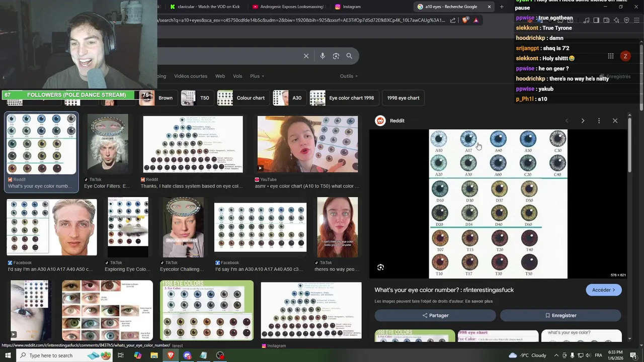Open the Leo AI sparkle icon
Viewport: 644px width, 362px height.
[x=616, y=20]
